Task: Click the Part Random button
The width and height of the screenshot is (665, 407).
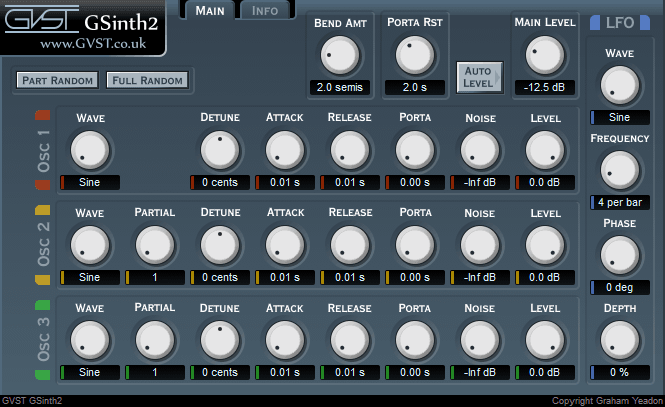Action: pyautogui.click(x=57, y=80)
